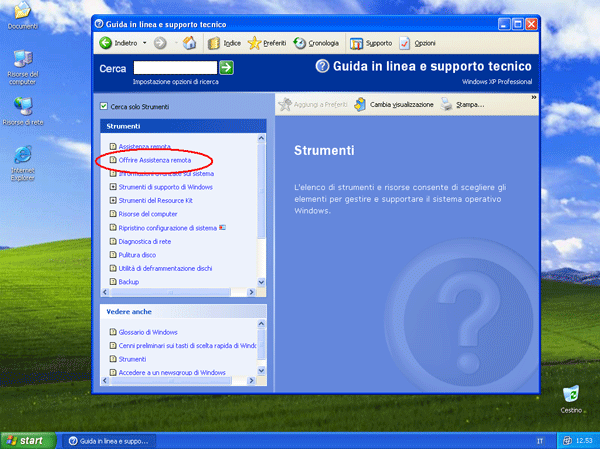The width and height of the screenshot is (600, 449).
Task: Minimize the Guida in linea window
Action: click(x=504, y=24)
